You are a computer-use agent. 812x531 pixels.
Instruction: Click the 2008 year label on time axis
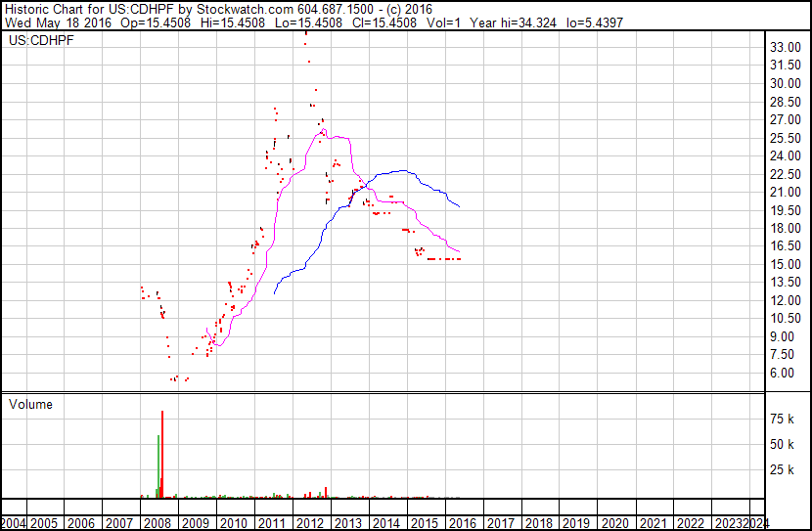coord(158,523)
